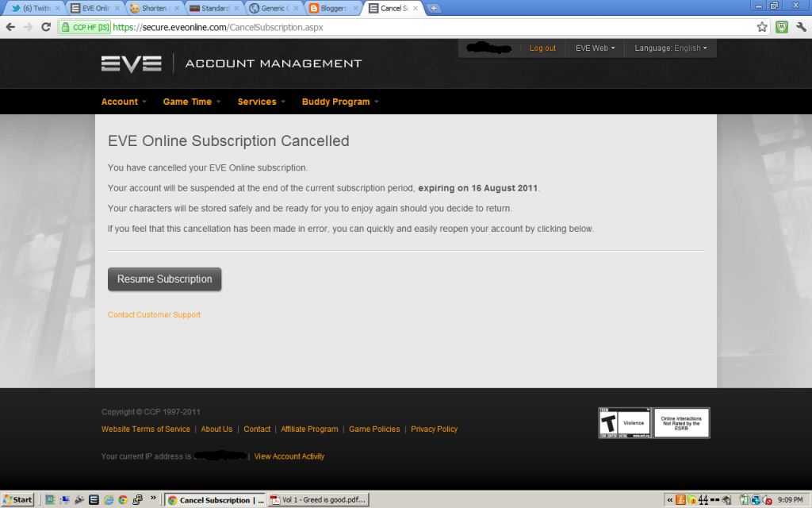Click the power/battery tray icon
Viewport: 812px width, 508px height.
point(744,500)
